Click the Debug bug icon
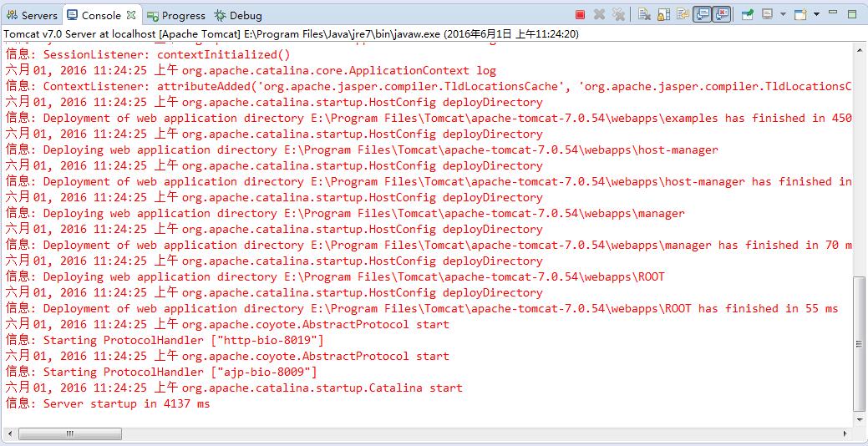This screenshot has height=446, width=868. pos(221,16)
